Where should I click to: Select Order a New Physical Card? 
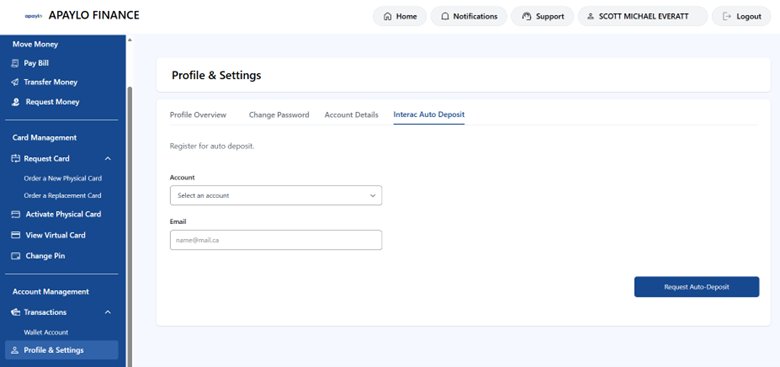[63, 178]
